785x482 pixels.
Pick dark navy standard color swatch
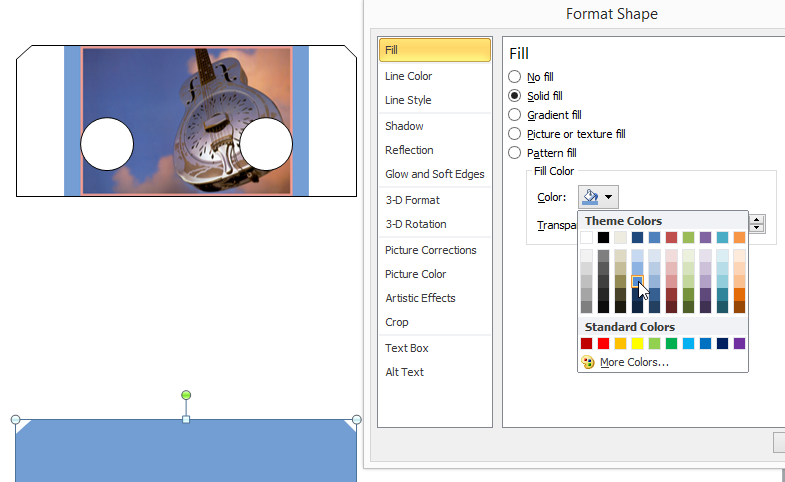point(722,343)
